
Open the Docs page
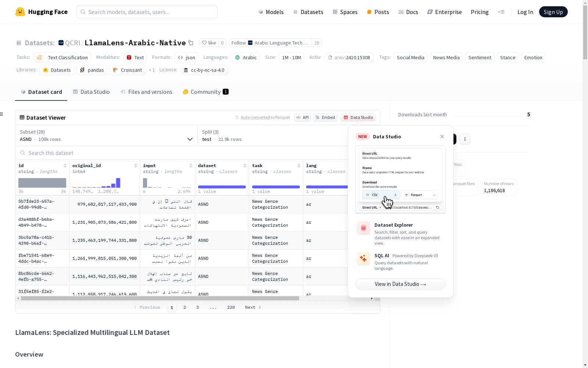point(408,12)
